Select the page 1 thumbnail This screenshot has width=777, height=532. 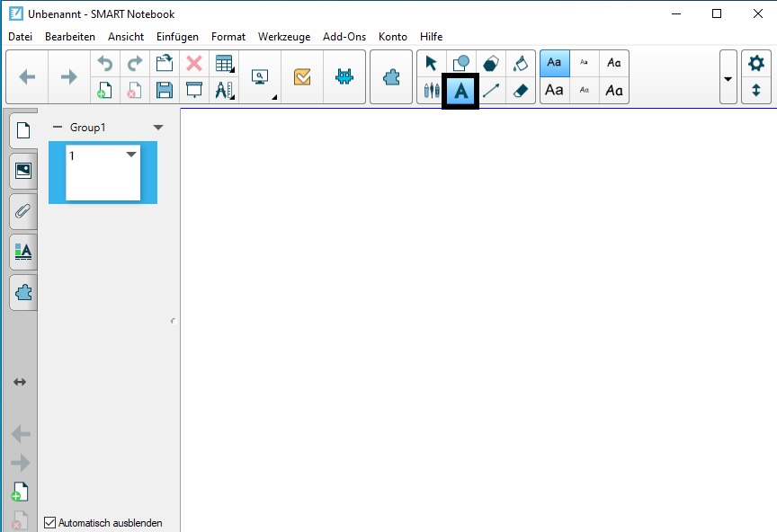[103, 173]
